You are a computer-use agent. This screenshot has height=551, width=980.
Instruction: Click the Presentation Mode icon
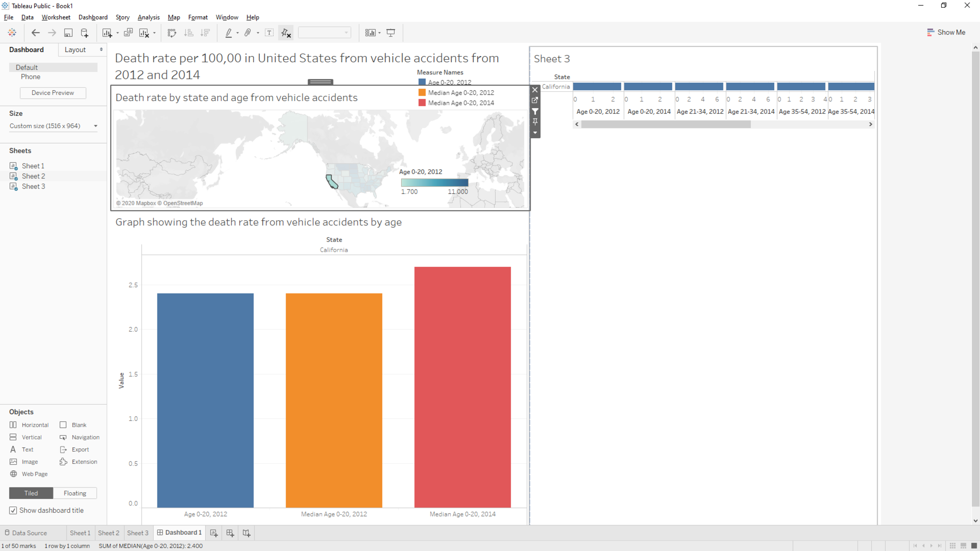(391, 33)
